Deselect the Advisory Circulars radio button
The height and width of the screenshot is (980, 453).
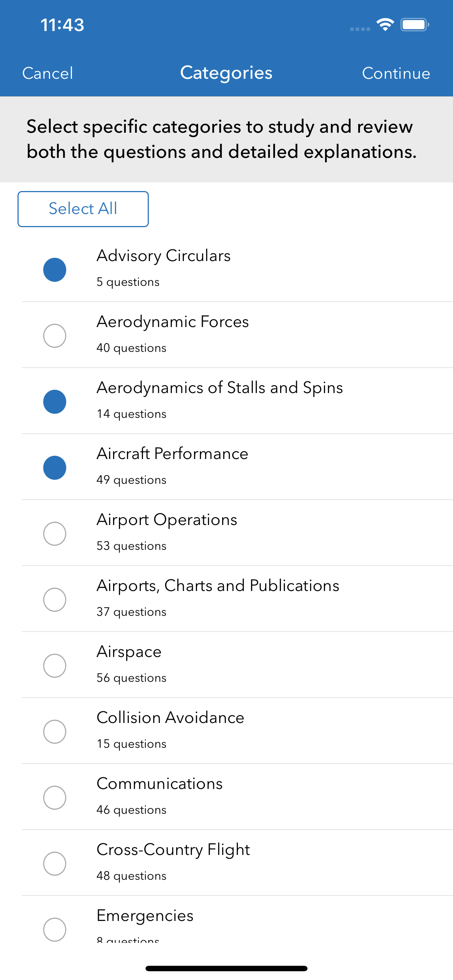(54, 270)
